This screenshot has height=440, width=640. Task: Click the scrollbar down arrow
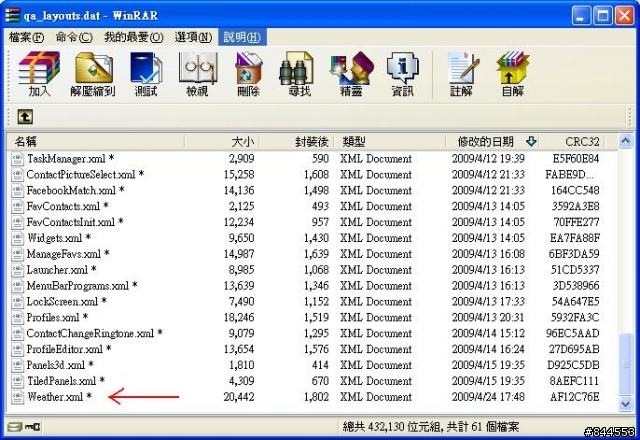click(x=625, y=404)
